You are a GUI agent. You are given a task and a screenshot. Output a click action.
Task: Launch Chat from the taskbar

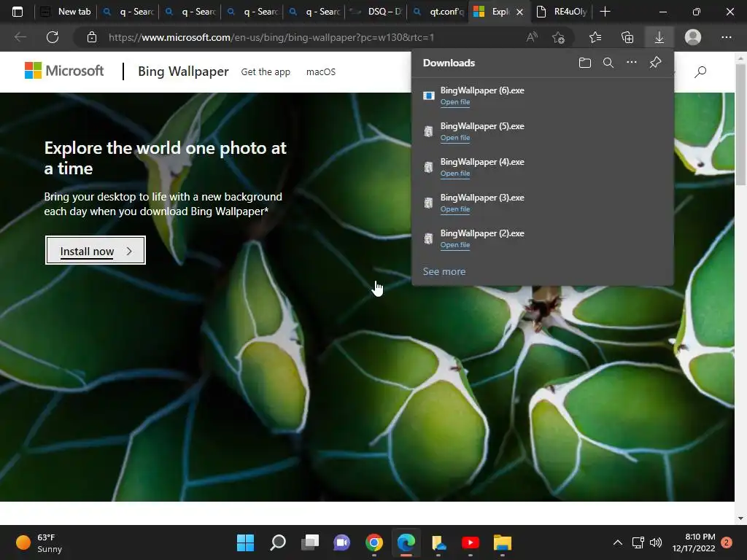tap(341, 542)
